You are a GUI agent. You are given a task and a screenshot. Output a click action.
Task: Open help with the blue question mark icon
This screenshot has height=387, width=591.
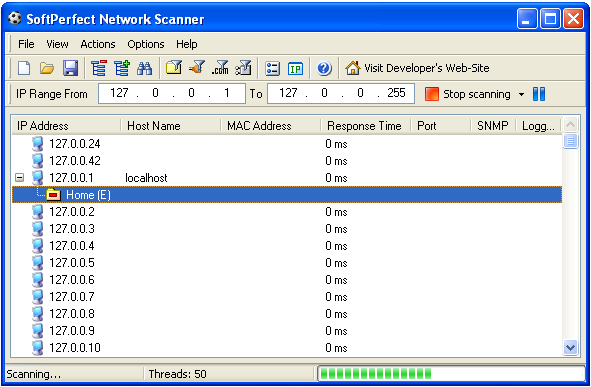pyautogui.click(x=324, y=68)
